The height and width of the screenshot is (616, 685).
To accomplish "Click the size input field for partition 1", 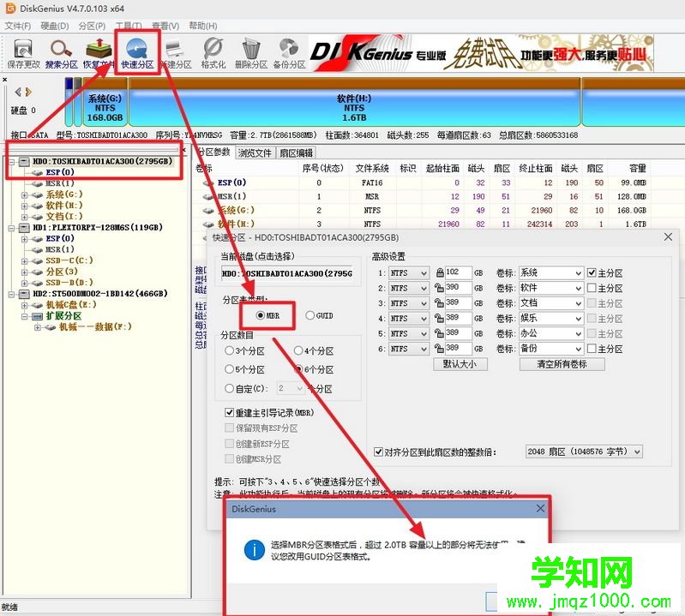I will [x=459, y=272].
